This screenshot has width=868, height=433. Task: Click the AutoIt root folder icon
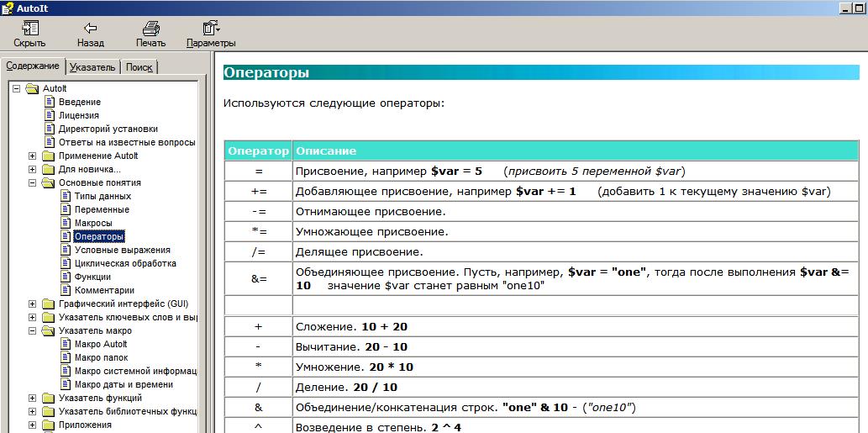[x=33, y=88]
